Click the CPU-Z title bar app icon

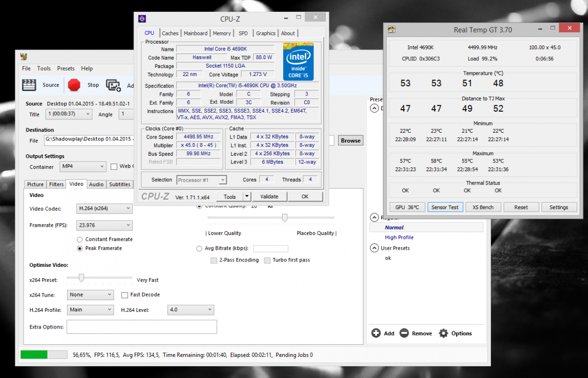click(142, 19)
